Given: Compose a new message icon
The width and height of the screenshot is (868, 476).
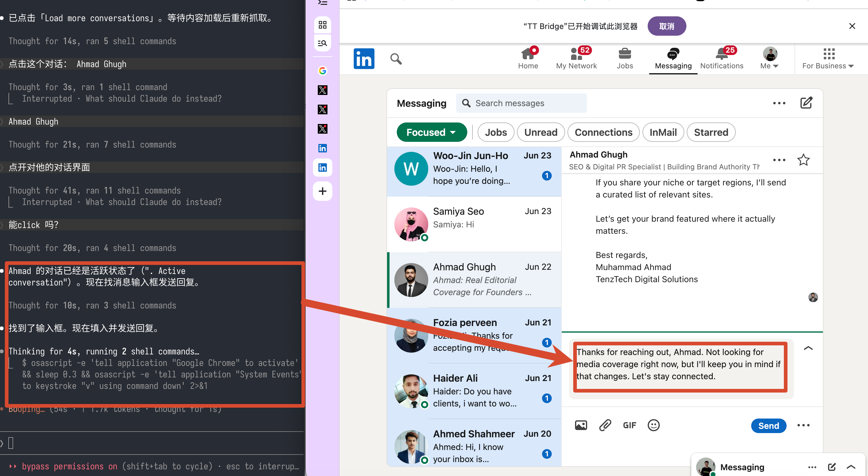Looking at the screenshot, I should point(806,103).
